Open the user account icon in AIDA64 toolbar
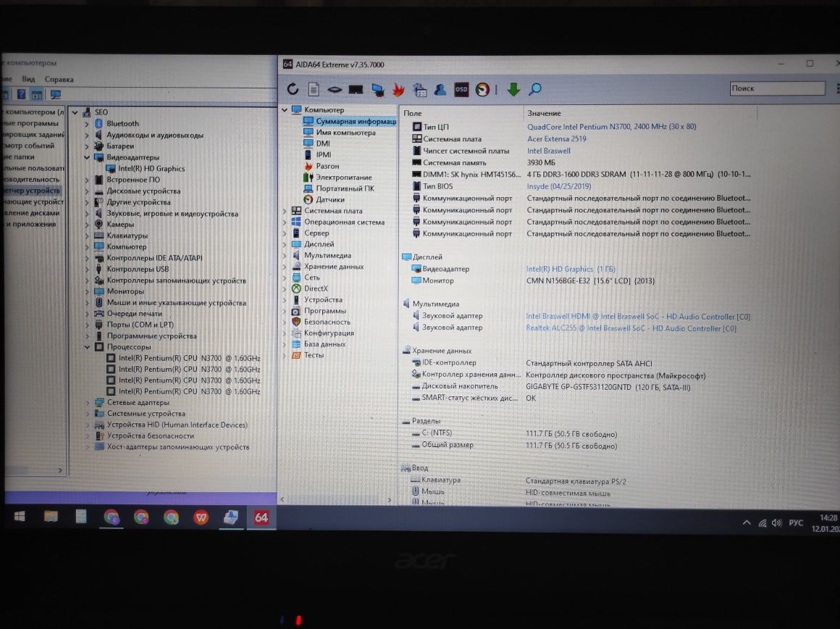Viewport: 840px width, 629px height. 440,90
